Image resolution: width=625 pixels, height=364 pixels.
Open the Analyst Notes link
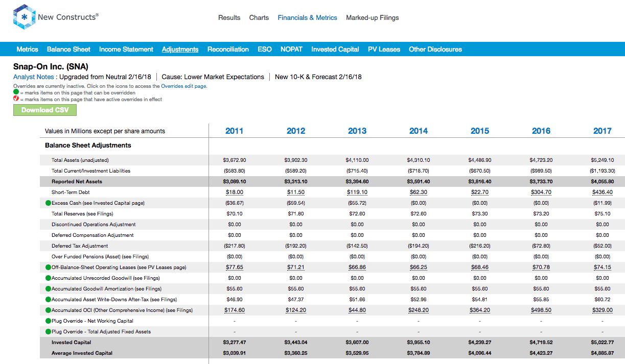click(x=33, y=77)
